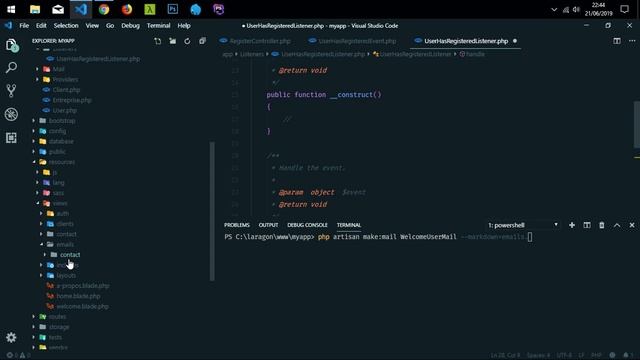Open the Windows notification center
640x360 pixels.
pos(624,9)
